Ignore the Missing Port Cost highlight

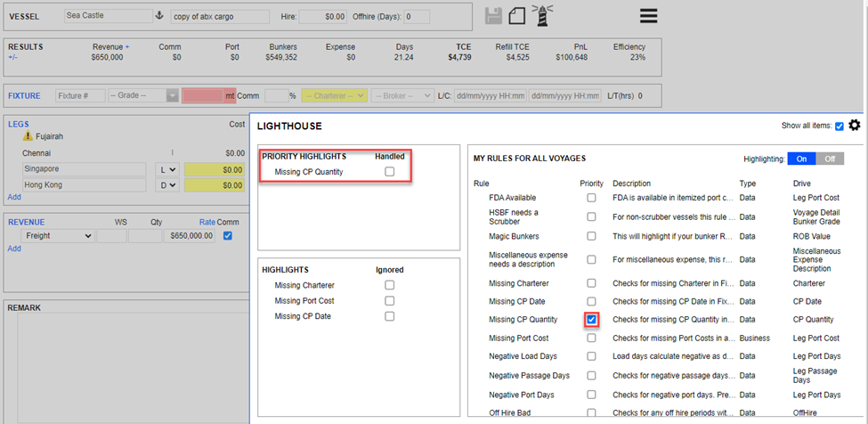coord(389,301)
